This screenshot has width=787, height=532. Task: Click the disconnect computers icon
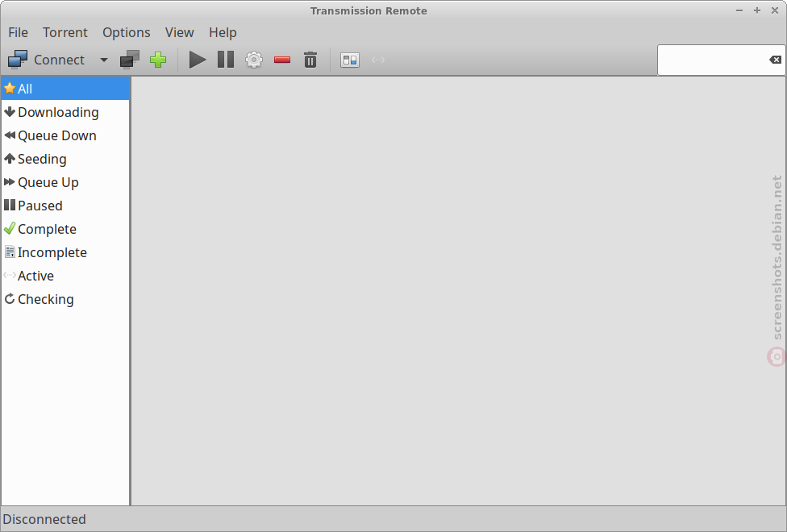[x=130, y=60]
